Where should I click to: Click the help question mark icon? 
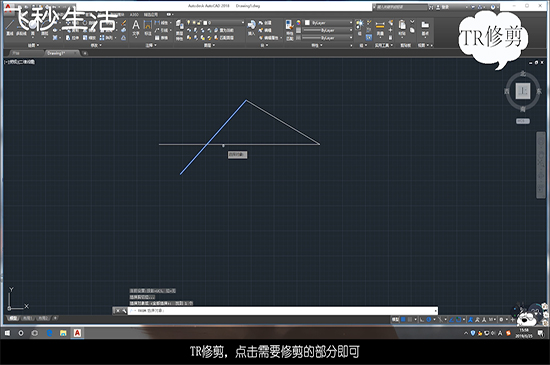coord(493,7)
